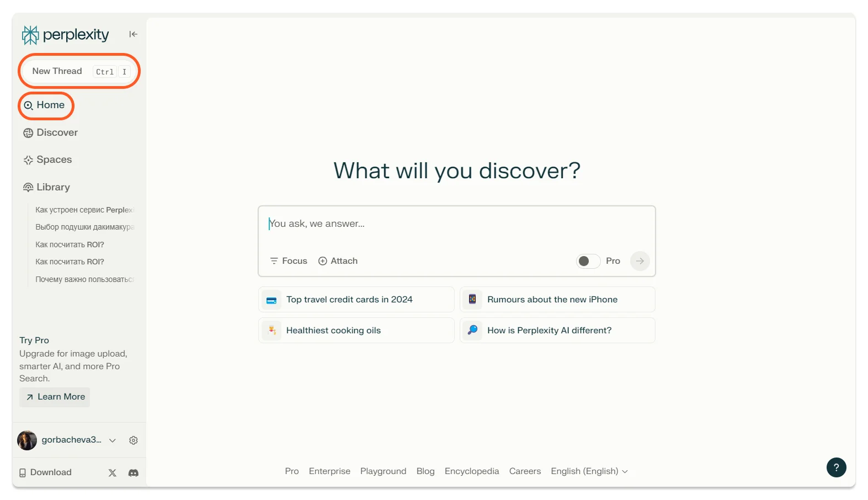The width and height of the screenshot is (868, 500).
Task: Focus the 'You ask, we answer' input
Action: 456,224
